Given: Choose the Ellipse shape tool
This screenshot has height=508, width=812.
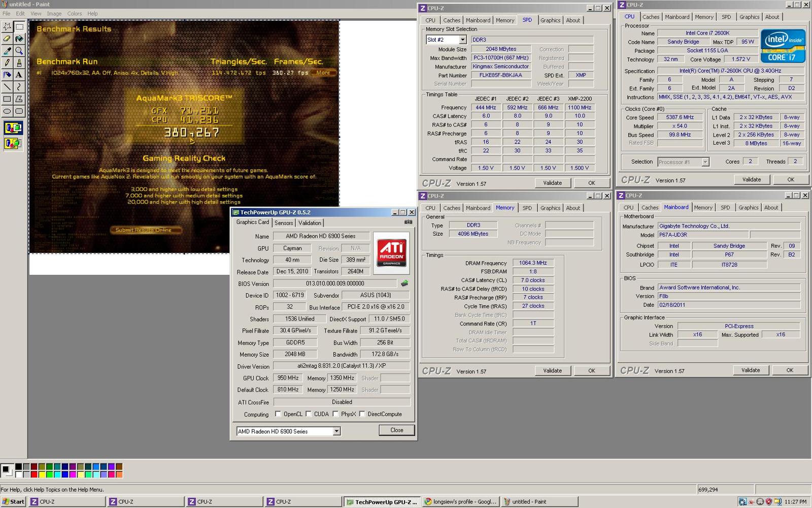Looking at the screenshot, I should coord(7,111).
